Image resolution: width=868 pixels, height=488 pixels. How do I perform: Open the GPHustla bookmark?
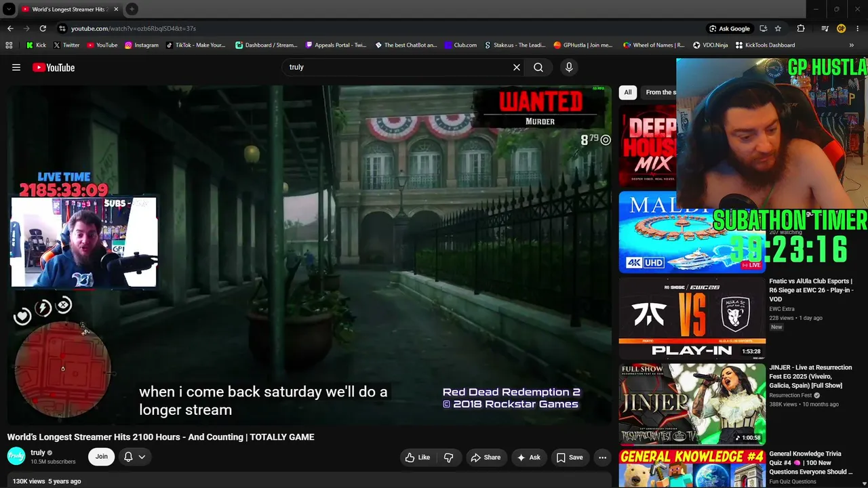point(583,45)
